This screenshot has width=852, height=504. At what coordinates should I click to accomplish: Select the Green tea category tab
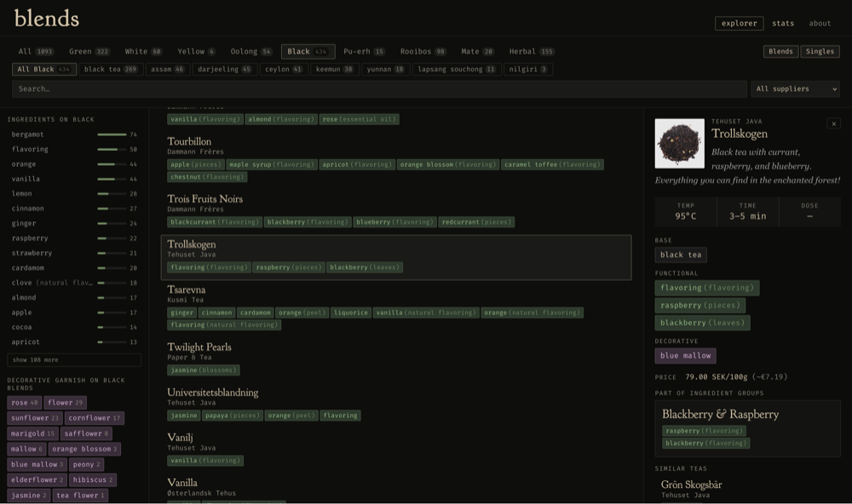click(89, 52)
